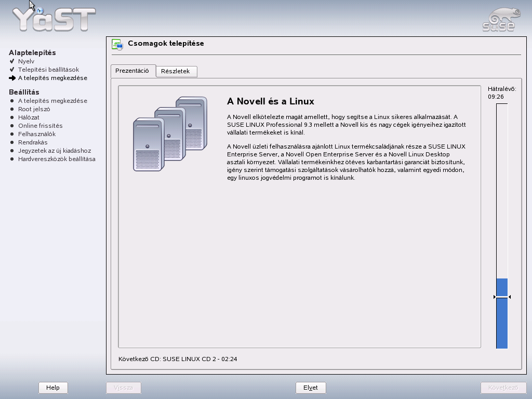Click the Alaptelepítés section heading

coord(32,52)
